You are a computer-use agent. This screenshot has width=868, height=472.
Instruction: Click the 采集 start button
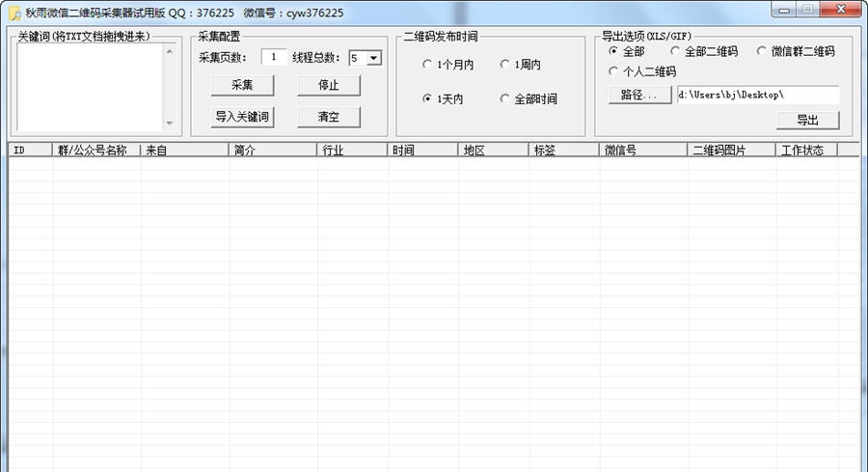[x=242, y=85]
